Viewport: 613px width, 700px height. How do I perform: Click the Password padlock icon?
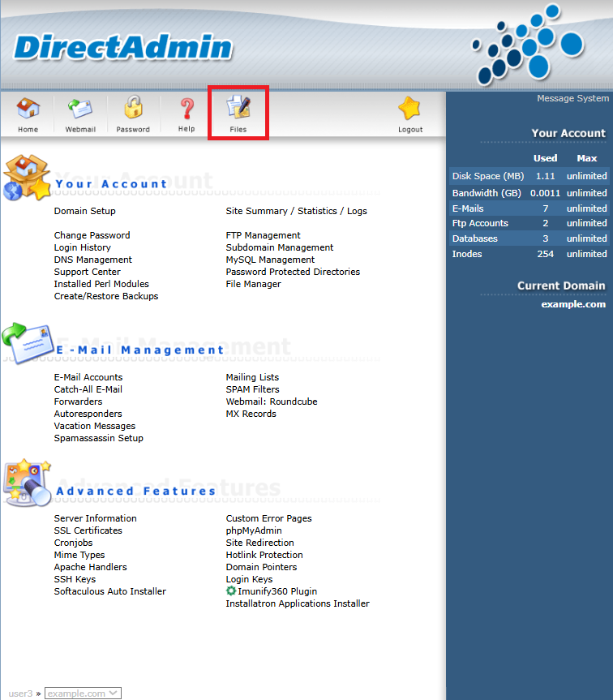133,107
